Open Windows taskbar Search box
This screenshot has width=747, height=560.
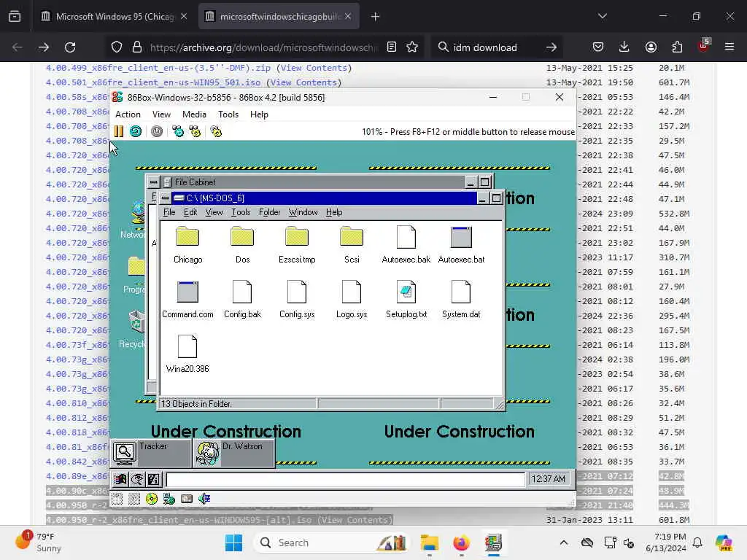point(332,542)
